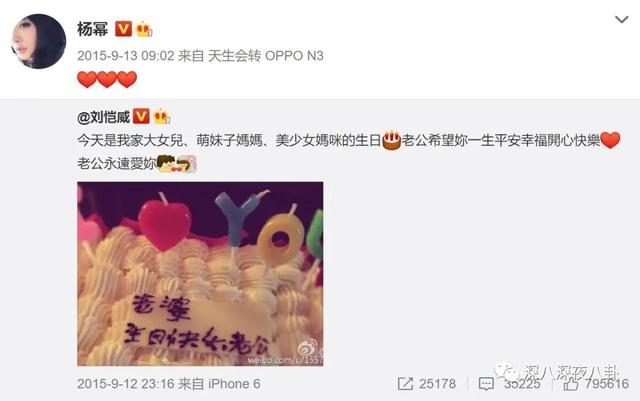Open comments via the speech bubble icon
This screenshot has width=640, height=401.
click(x=486, y=384)
